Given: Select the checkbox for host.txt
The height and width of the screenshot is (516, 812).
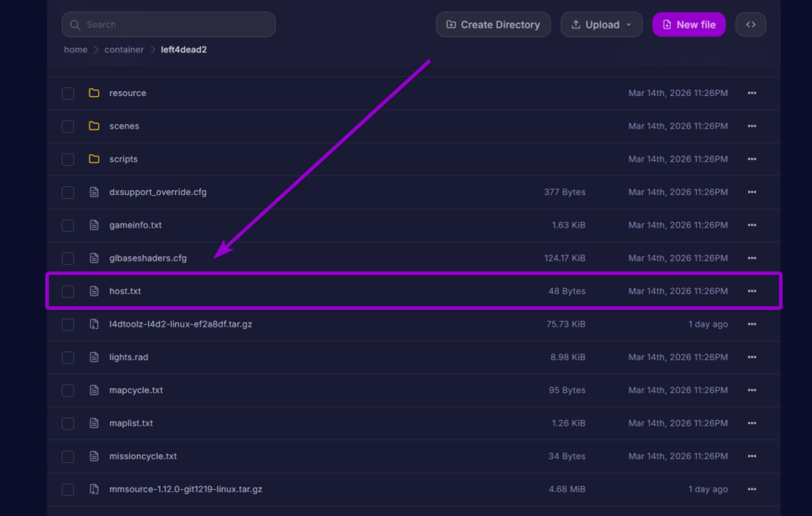Looking at the screenshot, I should 67,291.
